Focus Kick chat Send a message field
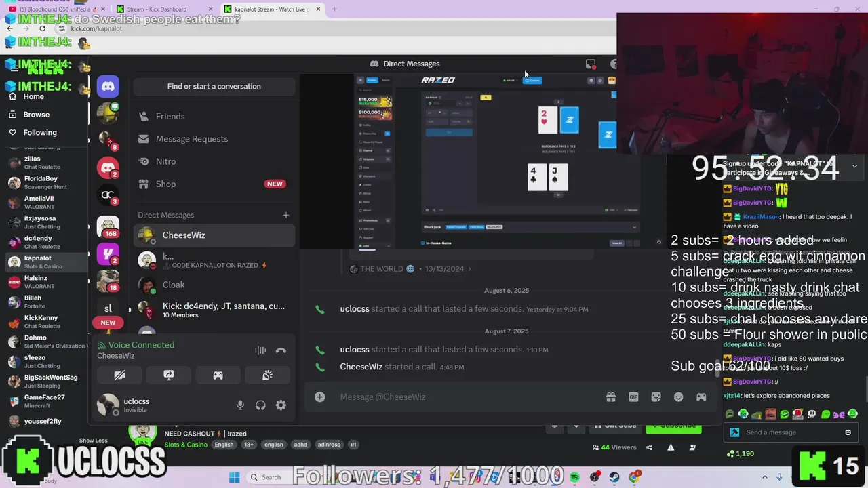The height and width of the screenshot is (488, 868). coord(792,432)
